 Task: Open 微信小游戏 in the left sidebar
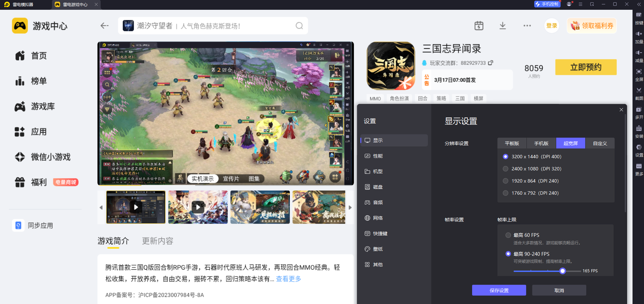(43, 157)
